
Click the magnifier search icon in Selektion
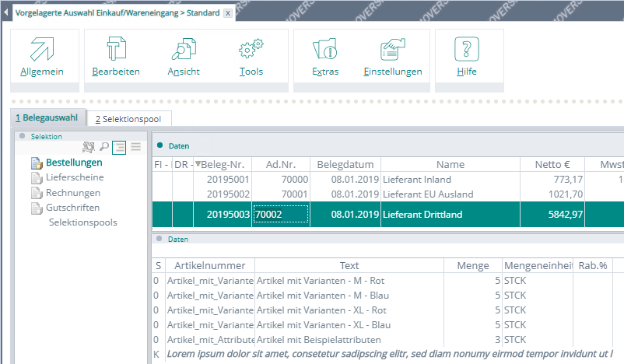[103, 147]
